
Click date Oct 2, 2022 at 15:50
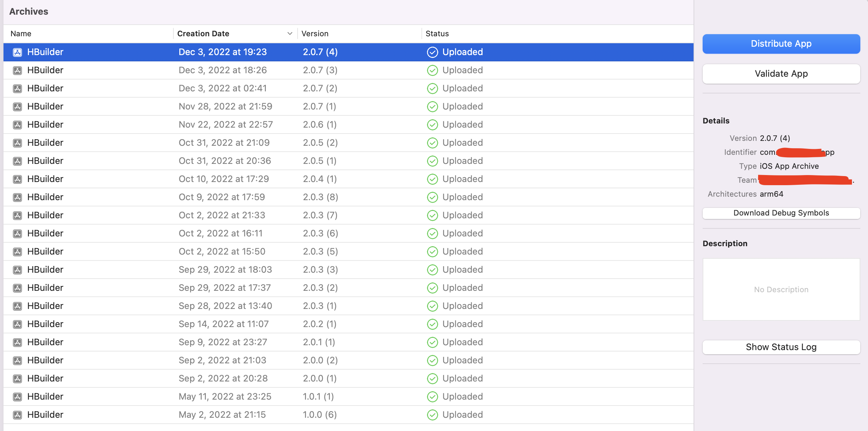[222, 251]
